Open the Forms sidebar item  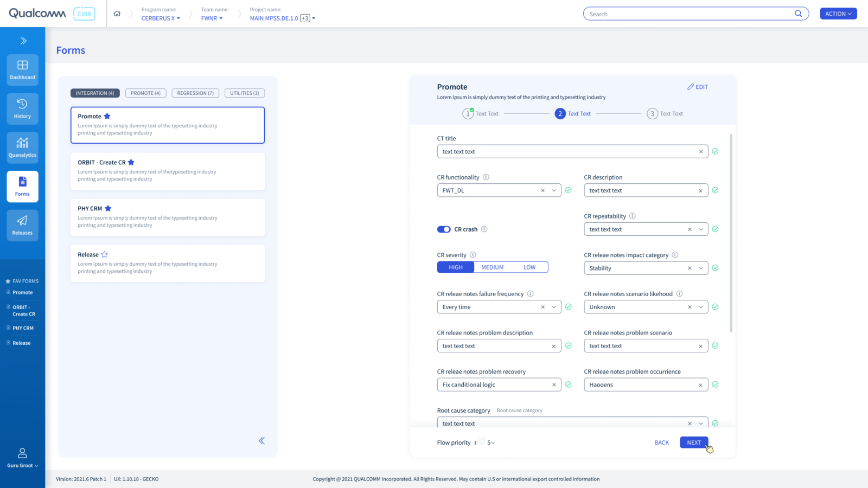click(x=22, y=187)
